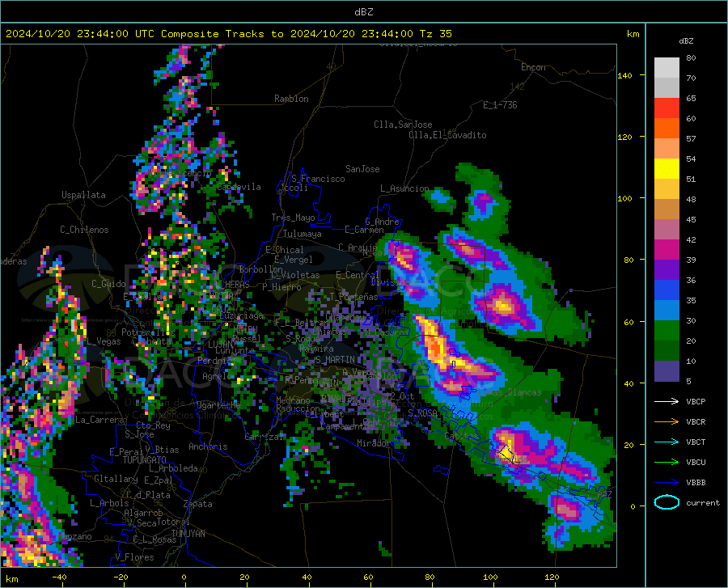This screenshot has width=728, height=588.
Task: Click the '-40' label on the horizontal axis
Action: (59, 577)
